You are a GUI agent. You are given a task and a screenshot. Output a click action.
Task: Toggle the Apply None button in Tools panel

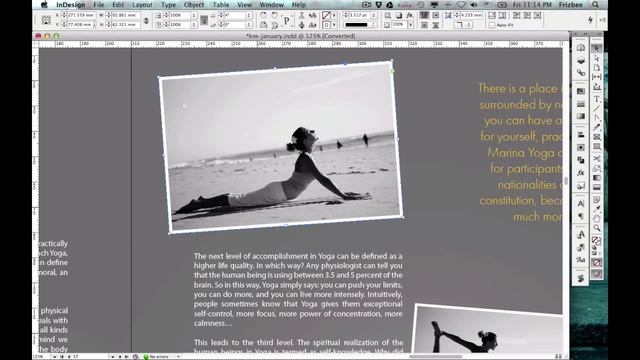[597, 262]
